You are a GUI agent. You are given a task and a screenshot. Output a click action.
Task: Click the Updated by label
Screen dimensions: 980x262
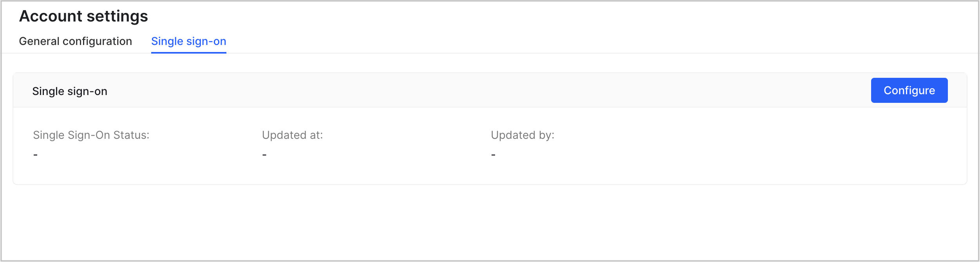[523, 135]
